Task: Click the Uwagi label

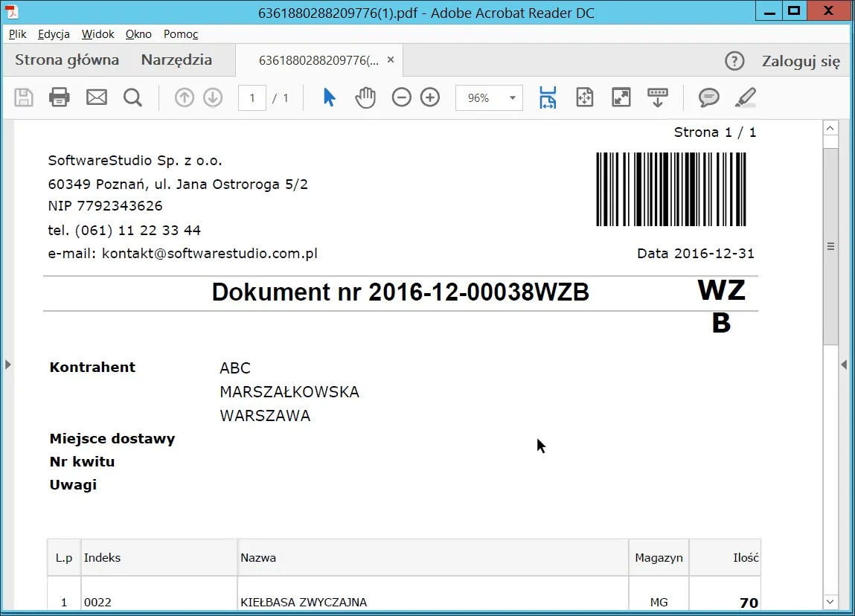Action: (73, 484)
